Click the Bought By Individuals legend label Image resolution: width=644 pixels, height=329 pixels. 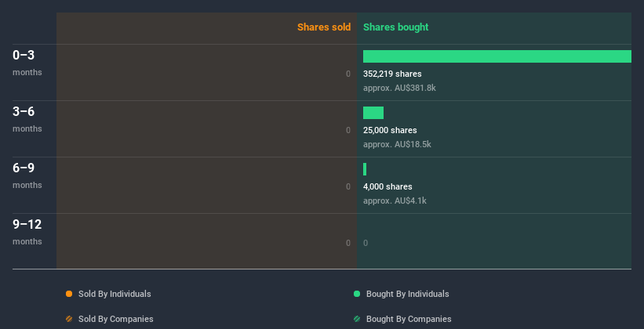click(407, 294)
